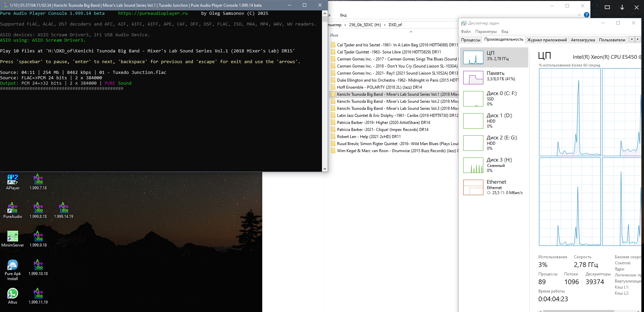The height and width of the screenshot is (312, 644).
Task: Open the Altus desktop icon
Action: click(x=13, y=296)
